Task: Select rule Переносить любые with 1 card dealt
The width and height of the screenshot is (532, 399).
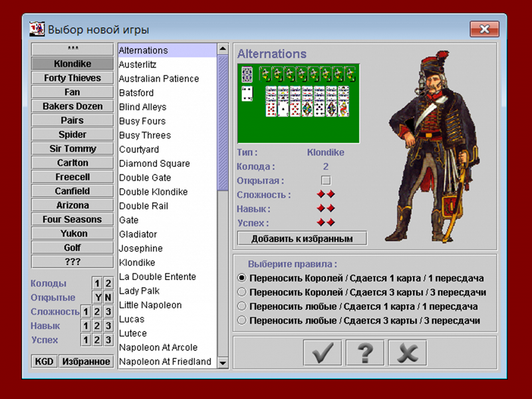Action: [x=242, y=307]
